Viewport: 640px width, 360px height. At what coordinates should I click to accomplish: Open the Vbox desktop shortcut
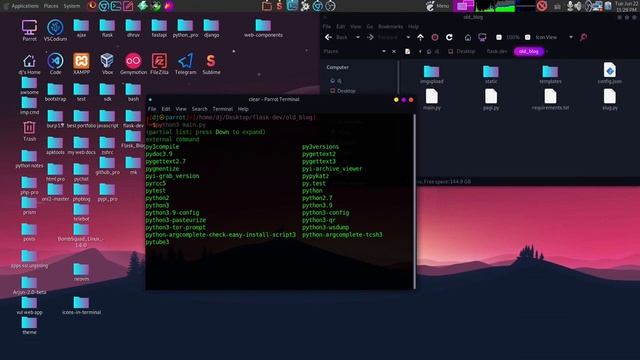(x=107, y=64)
